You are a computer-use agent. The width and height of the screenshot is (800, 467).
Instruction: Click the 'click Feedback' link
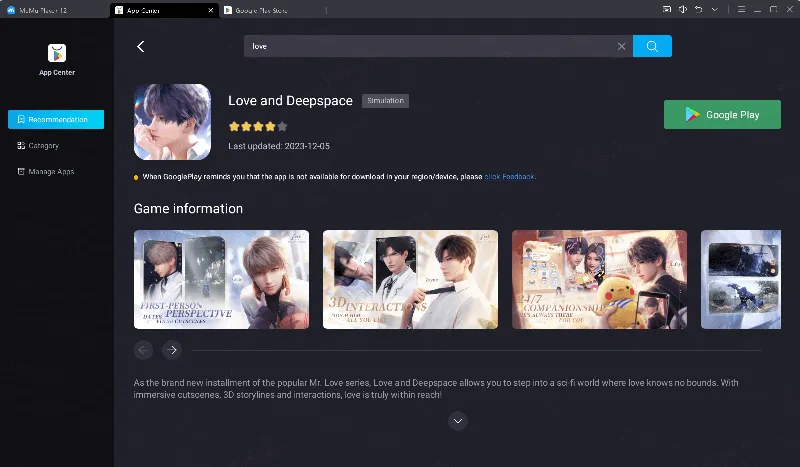[510, 177]
